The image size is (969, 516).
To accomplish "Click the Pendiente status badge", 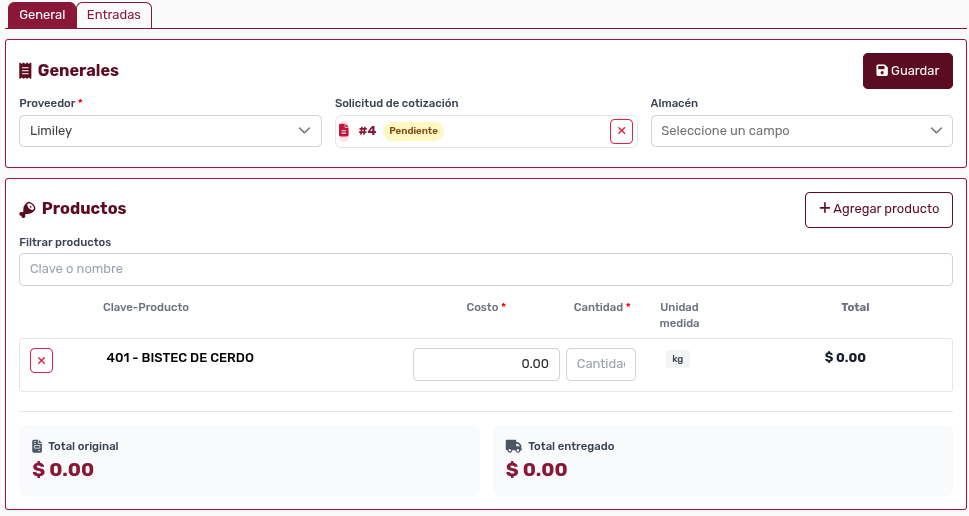I will [x=413, y=131].
